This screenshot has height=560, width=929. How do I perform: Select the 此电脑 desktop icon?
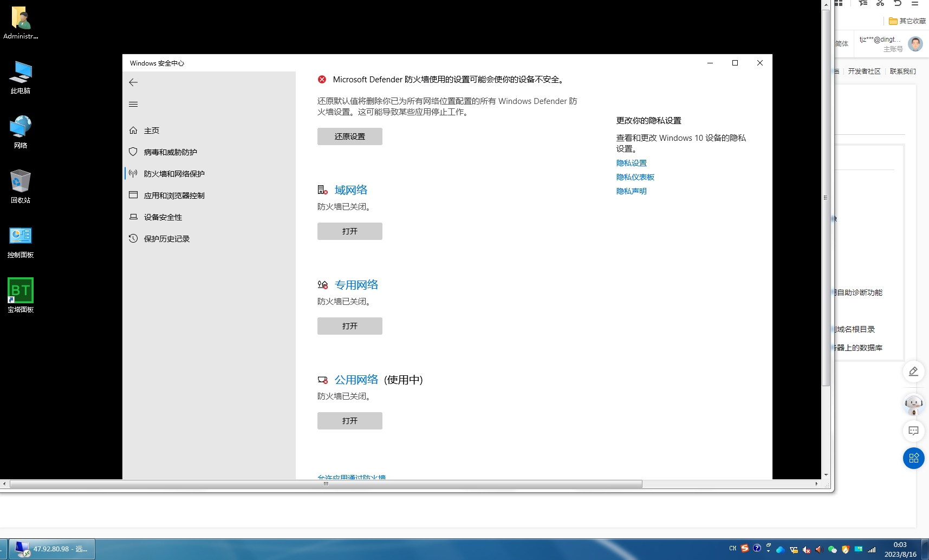tap(21, 77)
